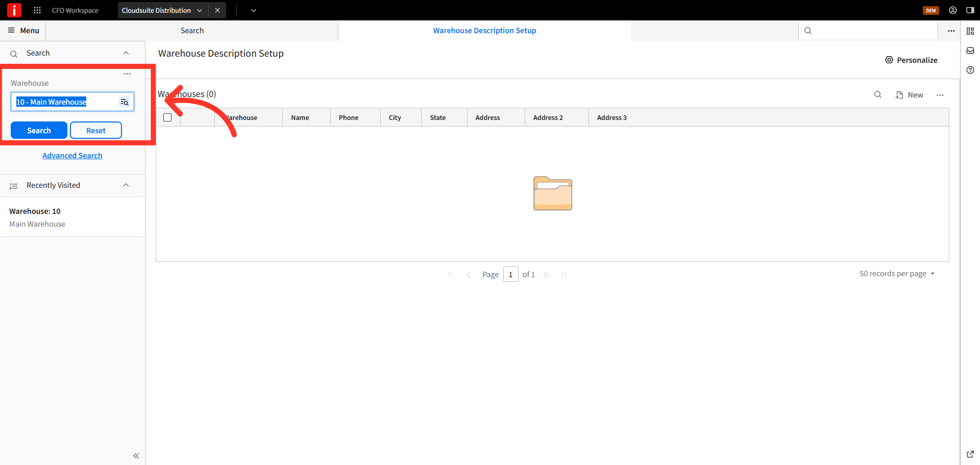The image size is (980, 465).
Task: Create a New warehouse record
Action: point(909,95)
